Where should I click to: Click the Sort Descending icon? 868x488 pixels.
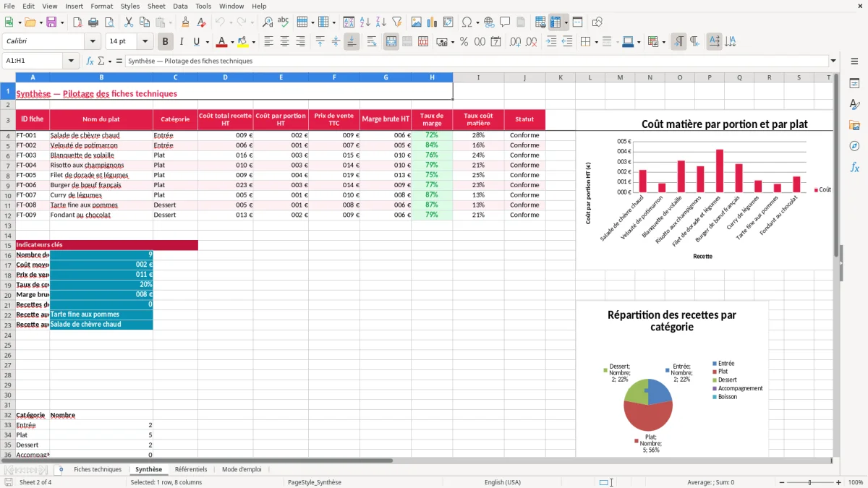[380, 22]
